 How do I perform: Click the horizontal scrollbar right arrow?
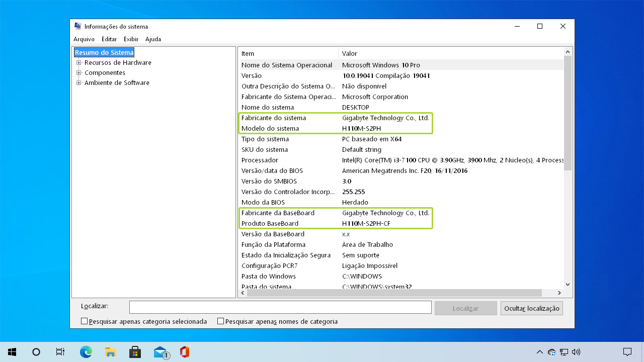[559, 293]
